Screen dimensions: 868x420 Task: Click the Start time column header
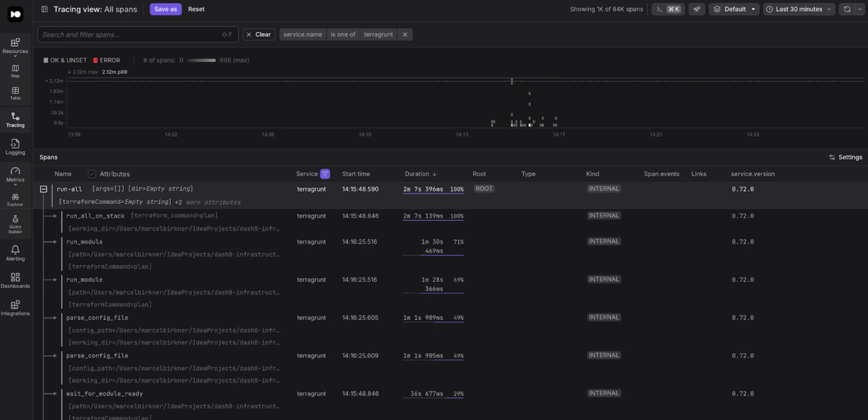pos(356,174)
